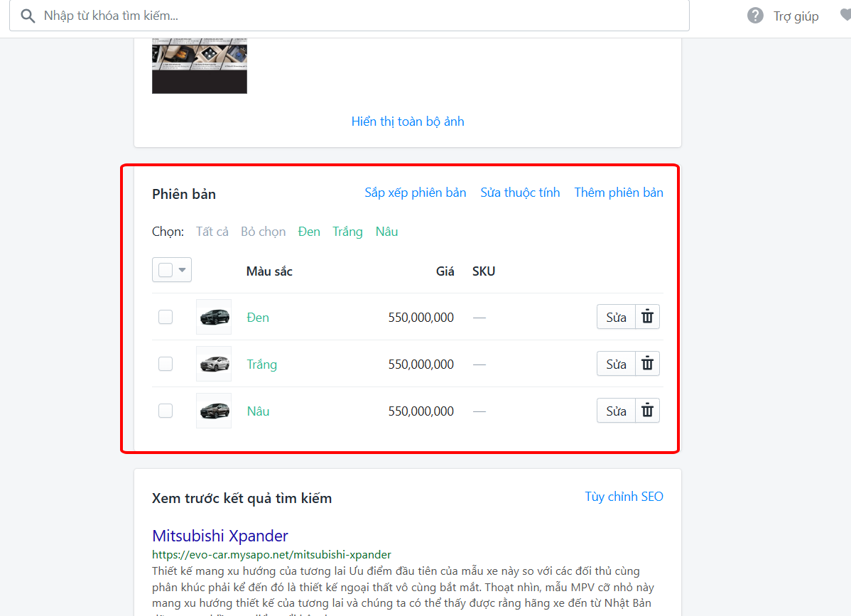Delete the Trắng variant with trash icon
Viewport: 851px width, 616px height.
[647, 364]
